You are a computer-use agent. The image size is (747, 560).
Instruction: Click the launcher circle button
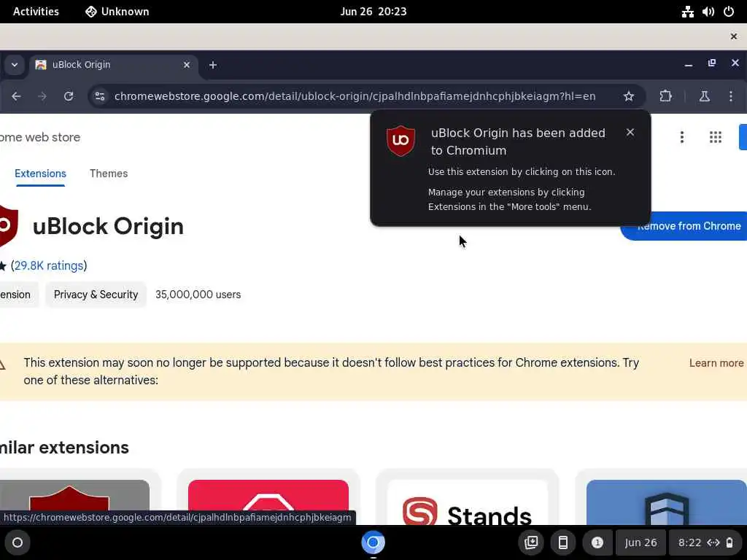(18, 542)
